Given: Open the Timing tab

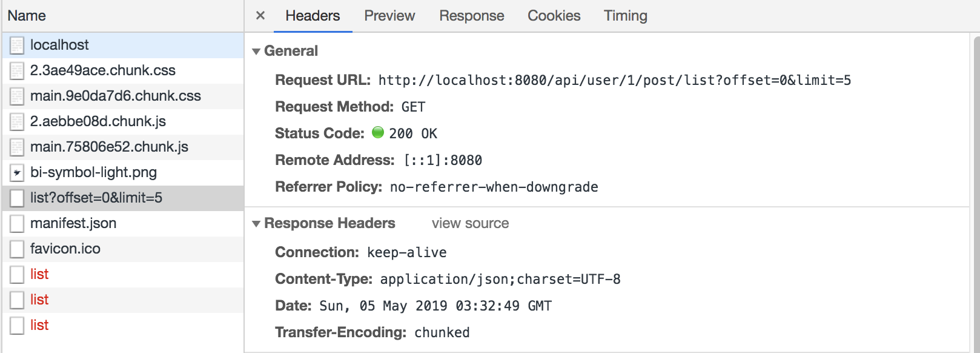Looking at the screenshot, I should pos(626,16).
